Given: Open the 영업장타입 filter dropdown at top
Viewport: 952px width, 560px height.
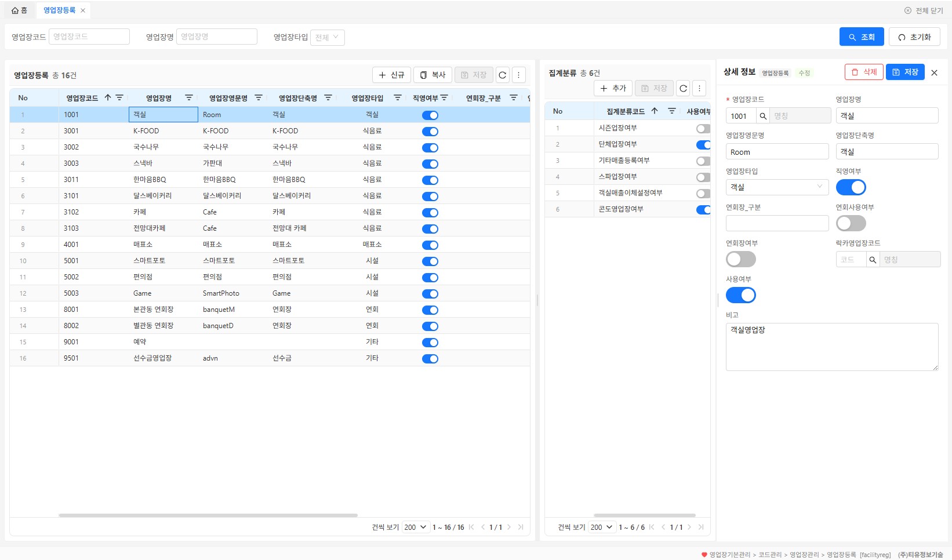Looking at the screenshot, I should point(328,38).
